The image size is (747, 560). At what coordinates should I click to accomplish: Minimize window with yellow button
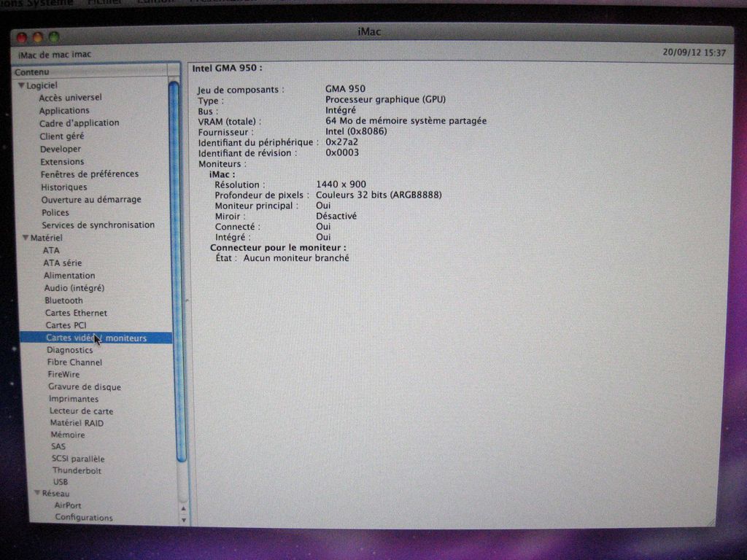coord(38,36)
